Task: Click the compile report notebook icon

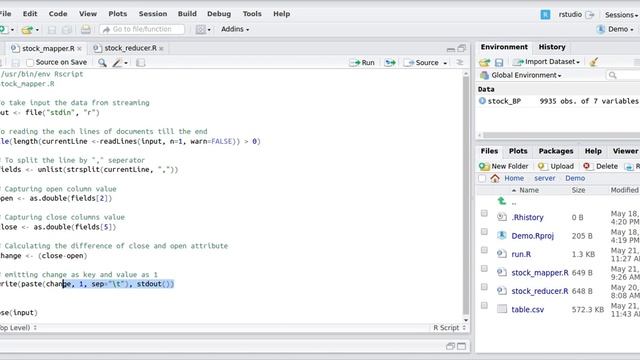Action: point(140,62)
